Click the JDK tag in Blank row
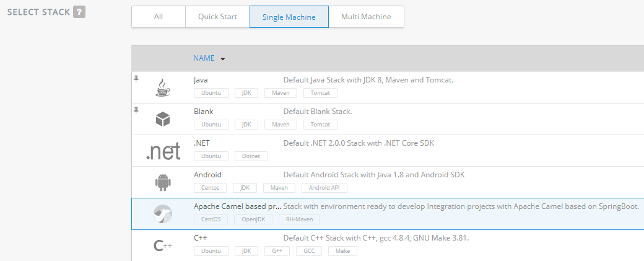This screenshot has width=644, height=261. (x=246, y=125)
